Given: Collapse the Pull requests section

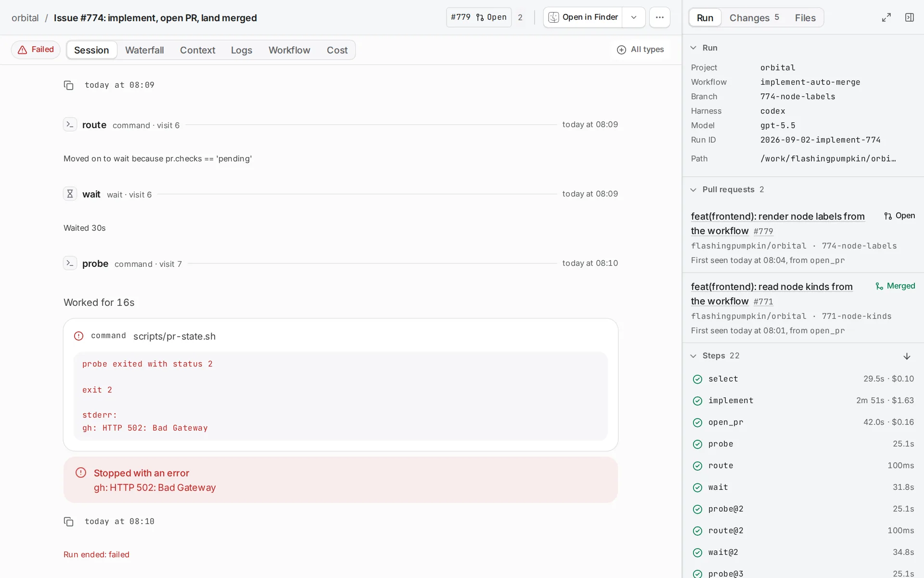Looking at the screenshot, I should point(693,190).
